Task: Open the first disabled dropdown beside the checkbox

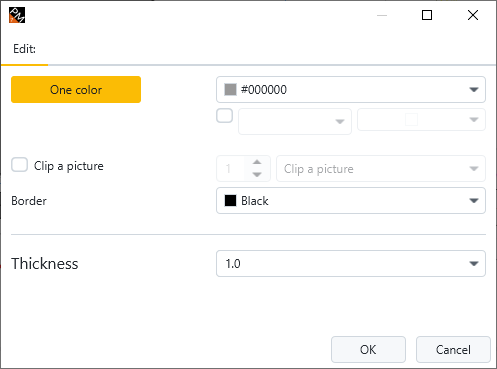Action: (295, 121)
